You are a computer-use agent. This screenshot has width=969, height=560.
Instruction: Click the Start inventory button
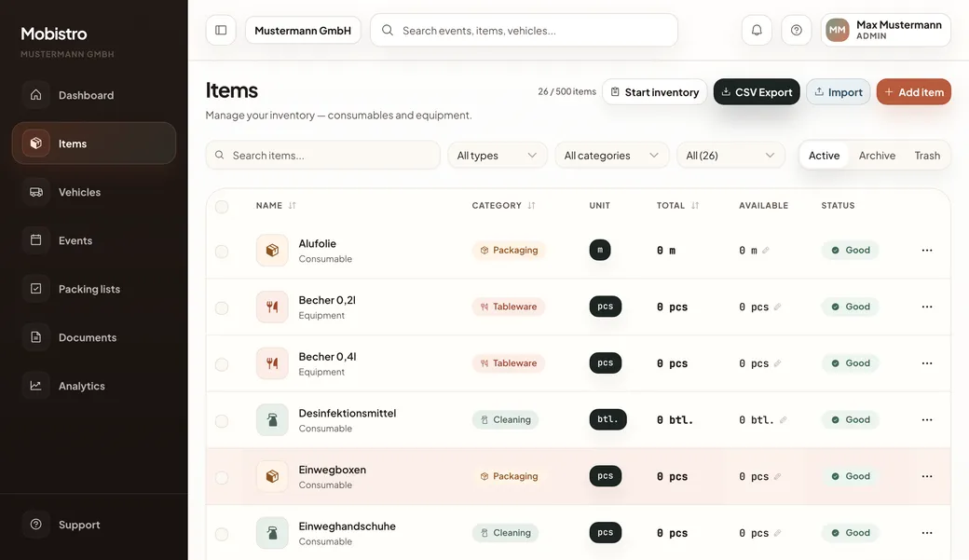point(654,92)
